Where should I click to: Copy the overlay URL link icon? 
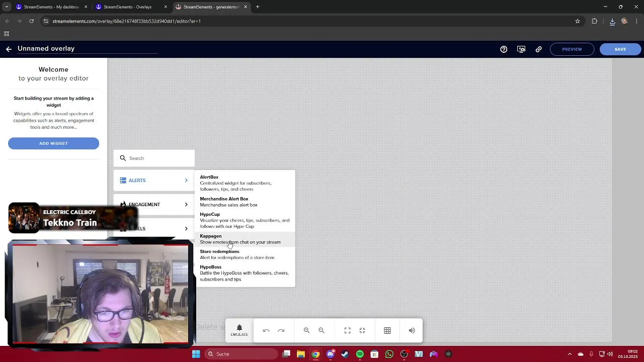[x=538, y=49]
